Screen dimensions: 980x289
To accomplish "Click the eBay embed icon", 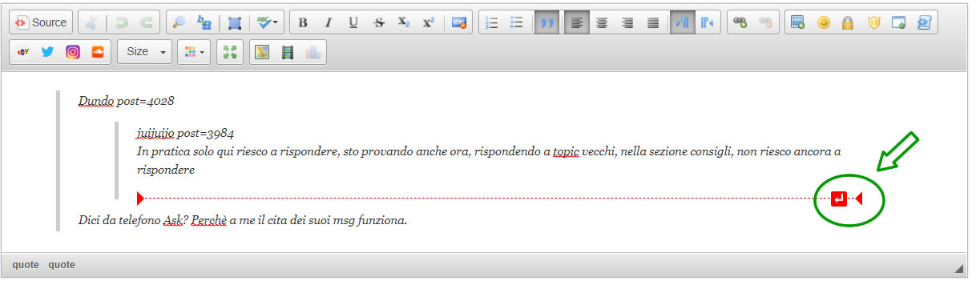I will (x=22, y=52).
